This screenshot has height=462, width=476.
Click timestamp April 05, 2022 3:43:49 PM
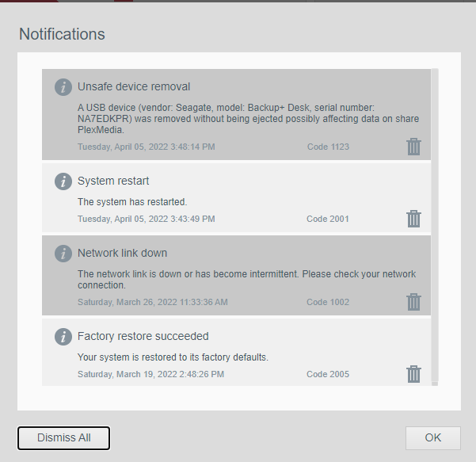[x=147, y=219]
